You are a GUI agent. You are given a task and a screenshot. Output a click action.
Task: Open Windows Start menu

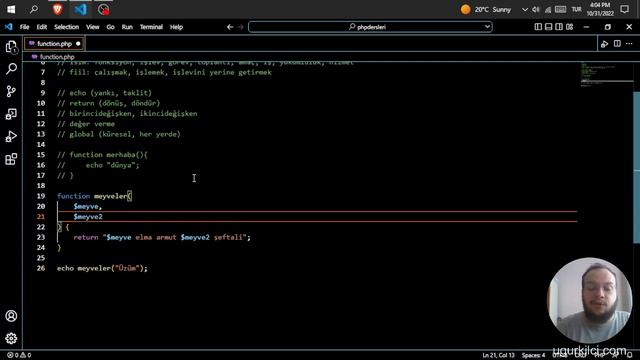point(11,9)
